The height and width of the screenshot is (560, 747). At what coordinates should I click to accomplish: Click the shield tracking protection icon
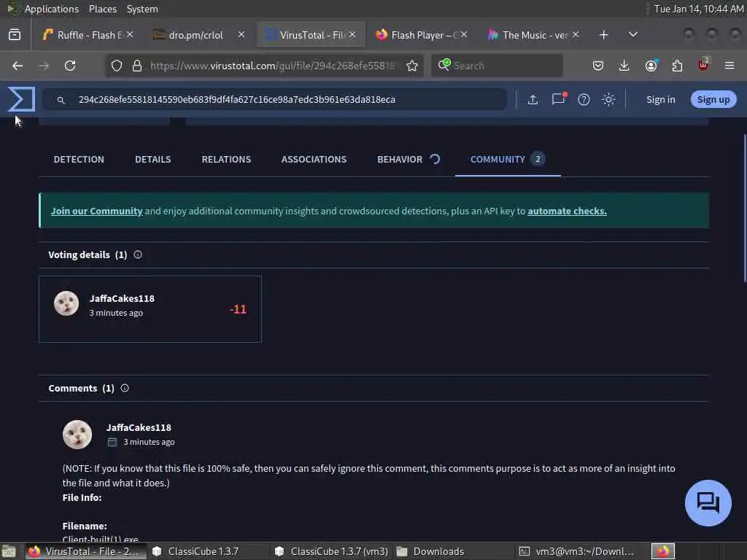[x=117, y=66]
